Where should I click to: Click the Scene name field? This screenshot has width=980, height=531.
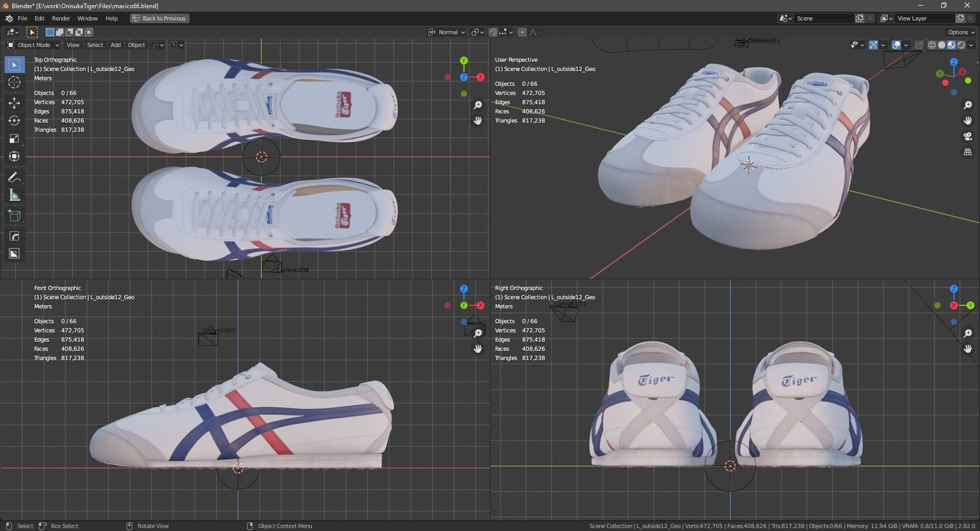coord(824,18)
